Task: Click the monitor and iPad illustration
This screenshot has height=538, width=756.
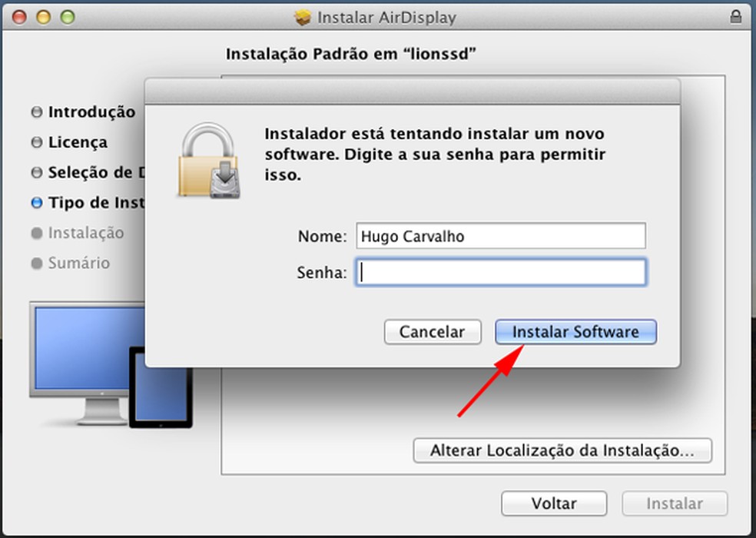Action: [x=111, y=365]
